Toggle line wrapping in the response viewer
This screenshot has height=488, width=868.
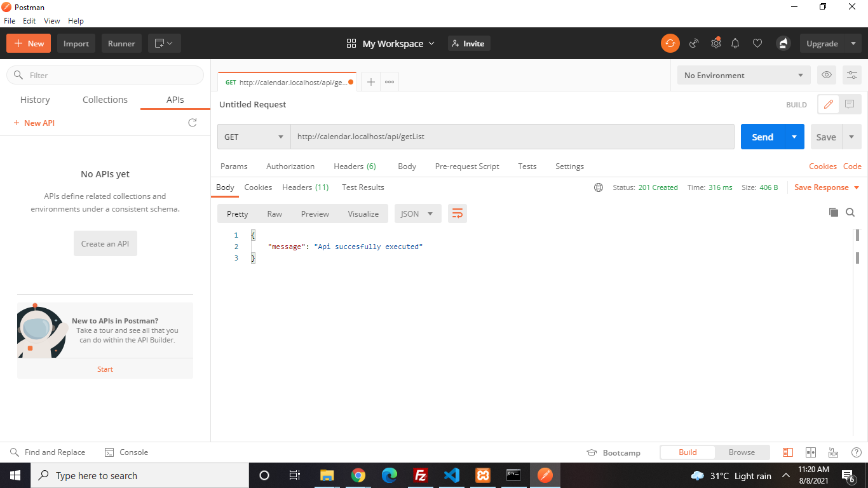[x=457, y=213]
